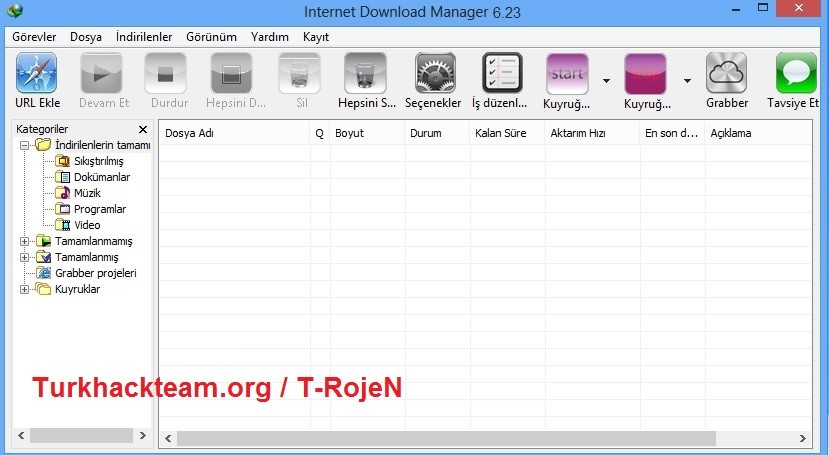
Task: Click the Hepsini Durdur stop-all icon
Action: 231,73
